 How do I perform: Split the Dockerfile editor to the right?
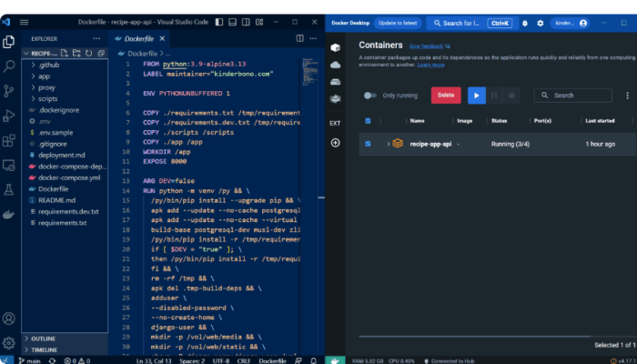click(299, 38)
